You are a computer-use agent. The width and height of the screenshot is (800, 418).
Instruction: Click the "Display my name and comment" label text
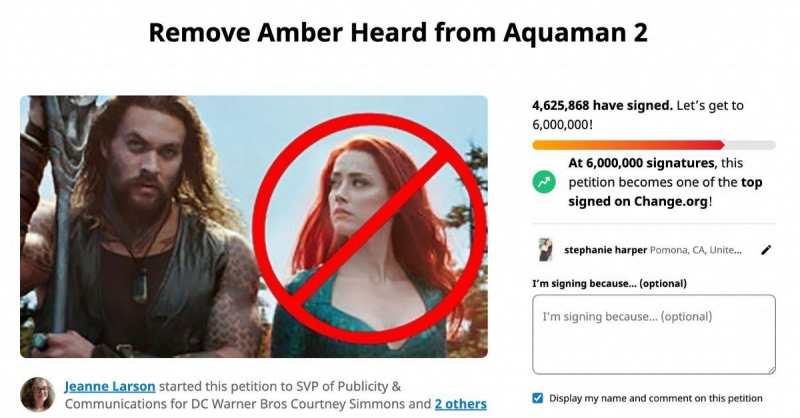pos(656,398)
